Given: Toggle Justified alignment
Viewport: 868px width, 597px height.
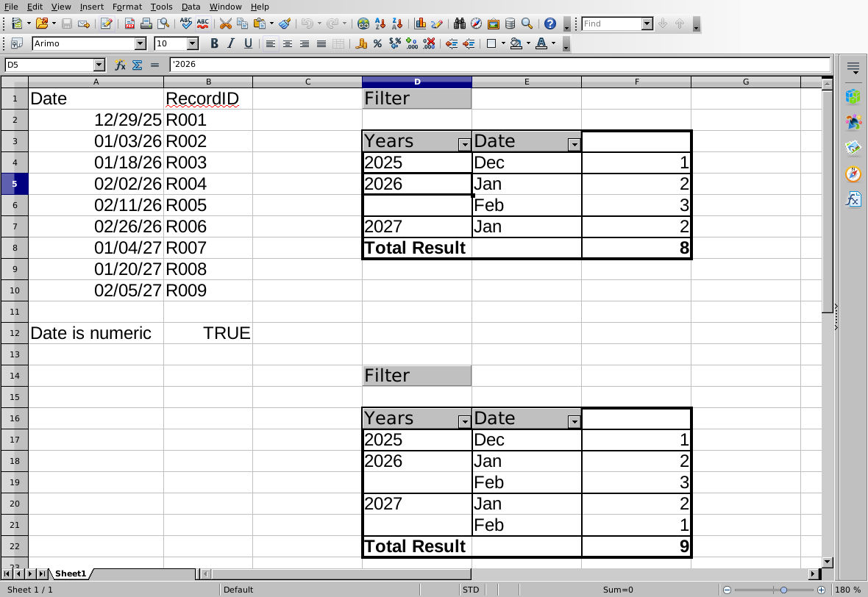Looking at the screenshot, I should 321,43.
